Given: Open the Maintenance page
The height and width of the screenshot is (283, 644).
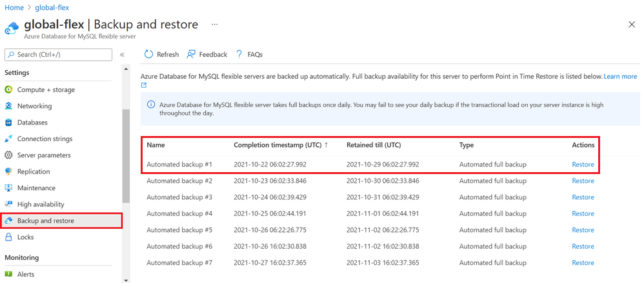Looking at the screenshot, I should point(36,188).
